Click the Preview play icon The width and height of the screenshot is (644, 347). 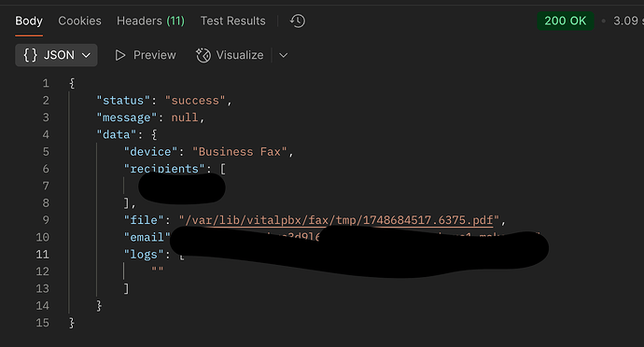[x=119, y=55]
